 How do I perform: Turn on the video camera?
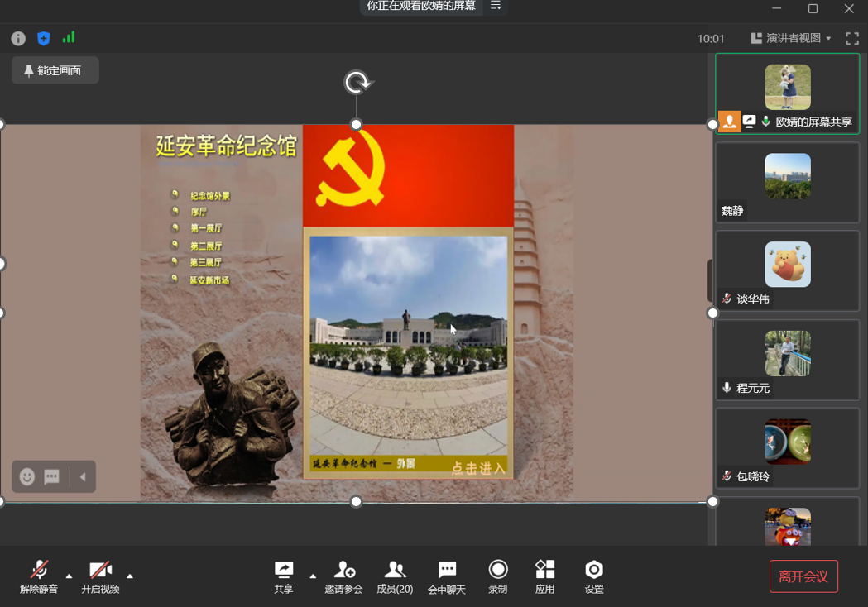tap(100, 576)
